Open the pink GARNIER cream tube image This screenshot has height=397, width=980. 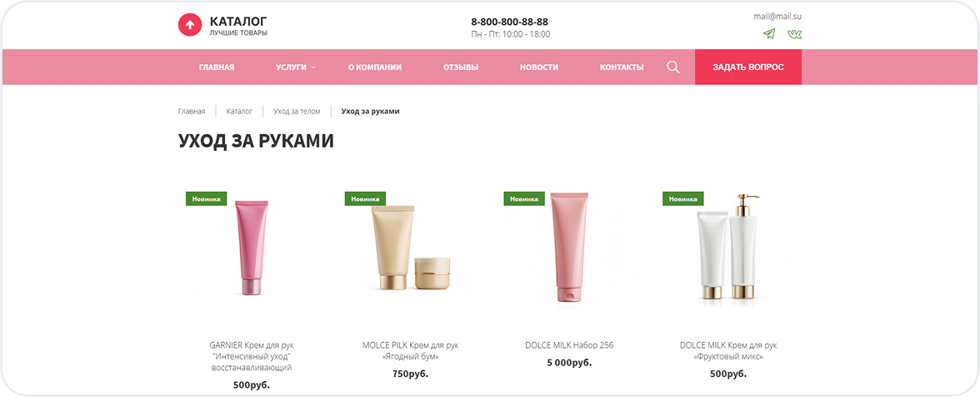click(x=252, y=248)
